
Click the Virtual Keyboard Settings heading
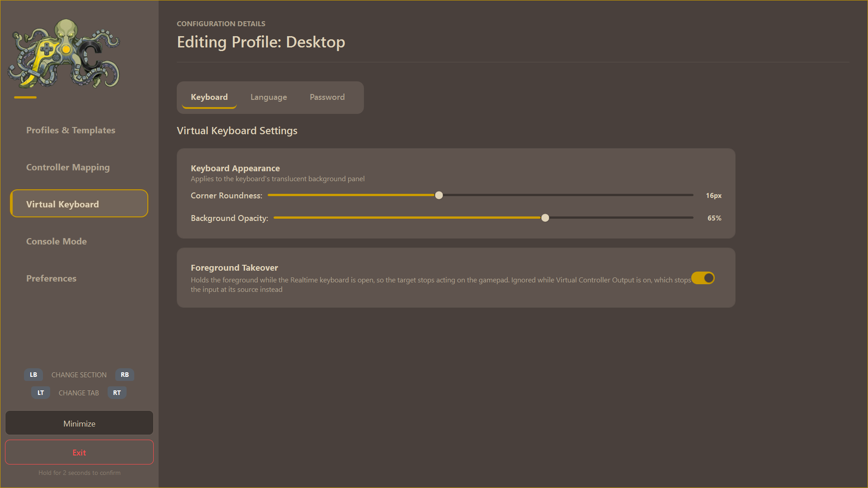pyautogui.click(x=237, y=131)
